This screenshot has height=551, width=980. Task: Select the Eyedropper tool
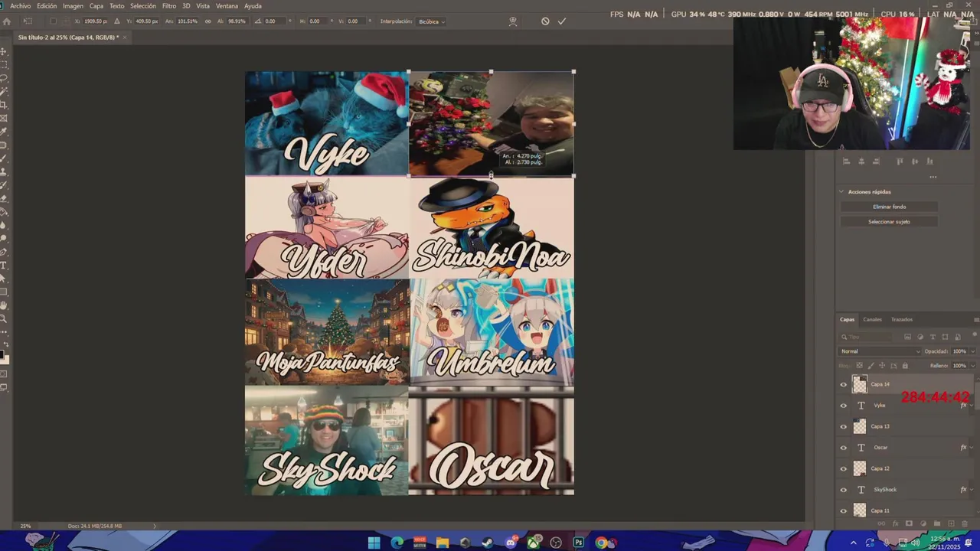tap(5, 130)
